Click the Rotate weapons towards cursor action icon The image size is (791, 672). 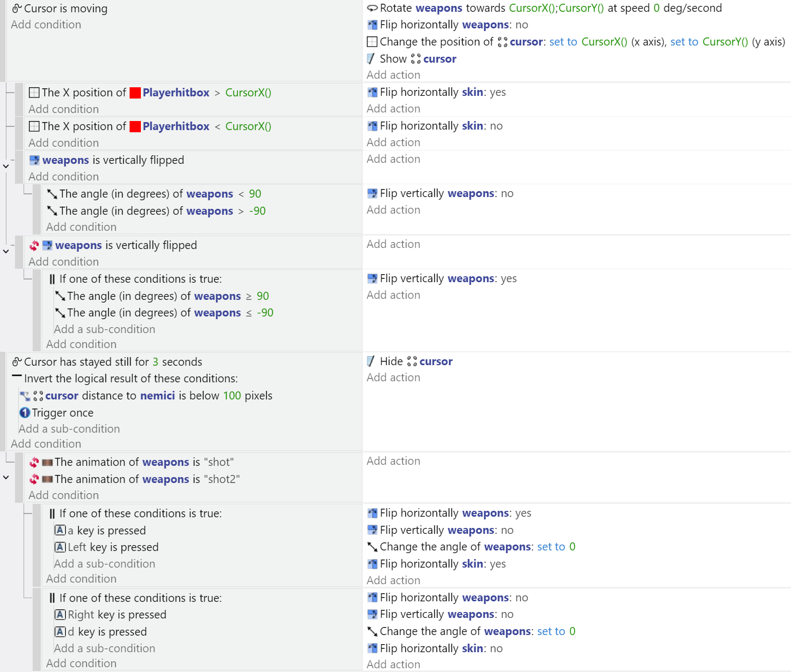click(x=372, y=9)
